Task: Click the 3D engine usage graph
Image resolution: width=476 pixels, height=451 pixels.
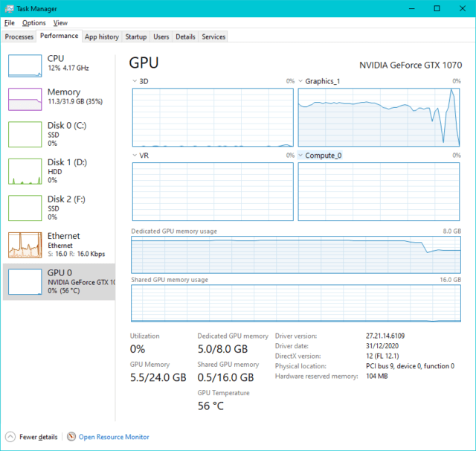Action: click(x=213, y=118)
